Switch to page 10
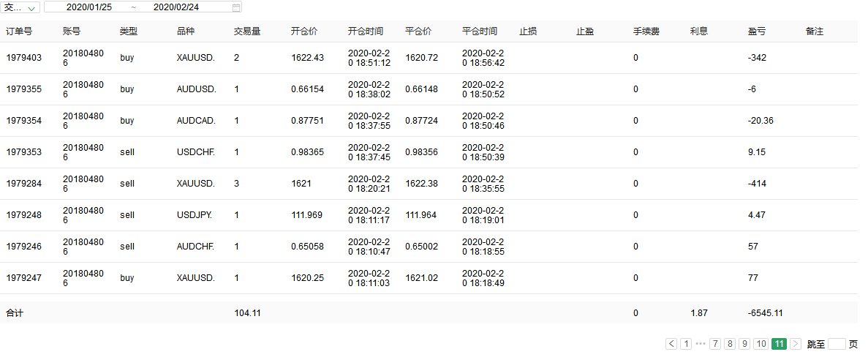This screenshot has width=868, height=360. coord(761,344)
